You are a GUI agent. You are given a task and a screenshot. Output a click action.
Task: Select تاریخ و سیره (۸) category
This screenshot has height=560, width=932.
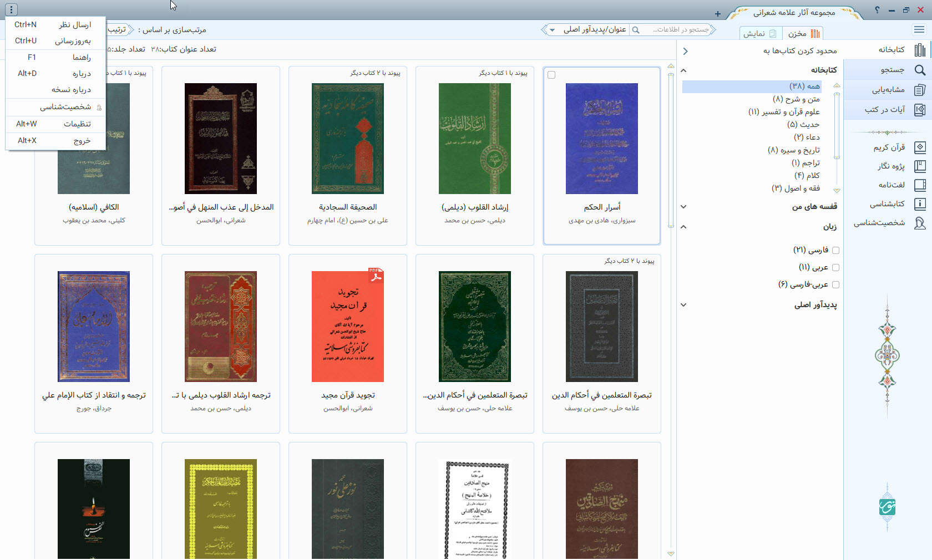click(794, 150)
